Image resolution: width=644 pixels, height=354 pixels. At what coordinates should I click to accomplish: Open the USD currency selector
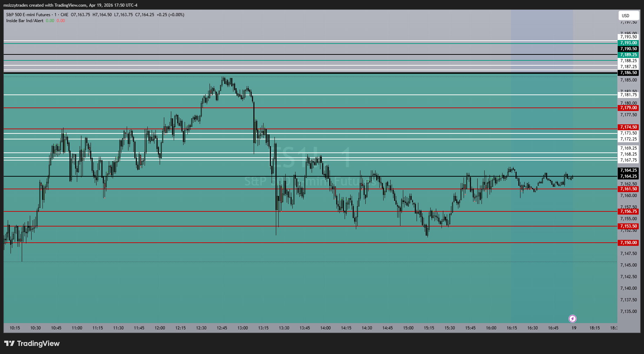pyautogui.click(x=628, y=15)
